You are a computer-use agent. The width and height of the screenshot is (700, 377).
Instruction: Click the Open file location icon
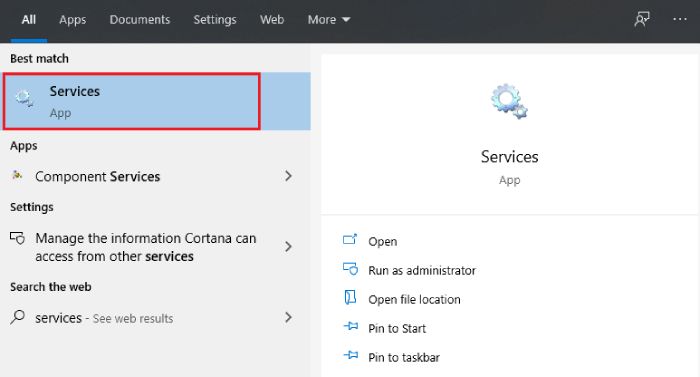pos(350,297)
